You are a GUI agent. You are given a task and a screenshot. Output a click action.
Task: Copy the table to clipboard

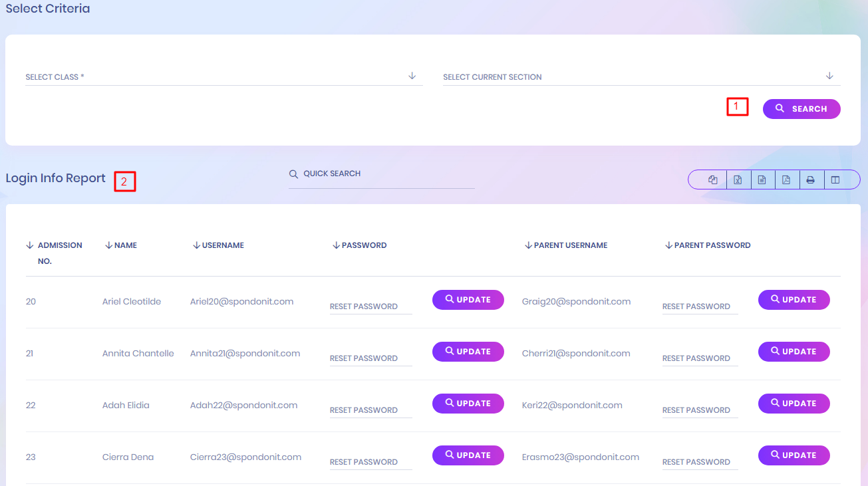[713, 180]
